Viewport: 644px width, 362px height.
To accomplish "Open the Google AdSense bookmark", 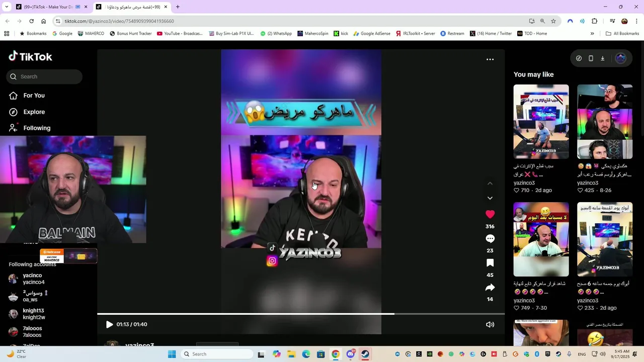I will click(372, 34).
